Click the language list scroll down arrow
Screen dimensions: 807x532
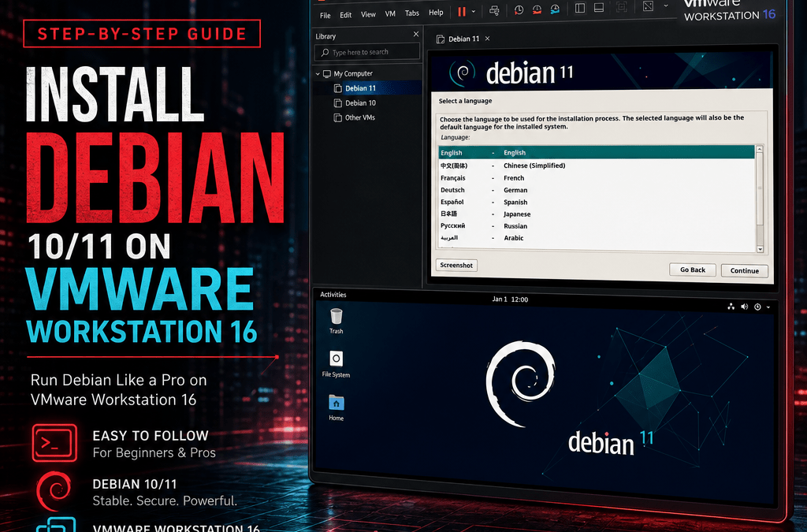(x=761, y=250)
